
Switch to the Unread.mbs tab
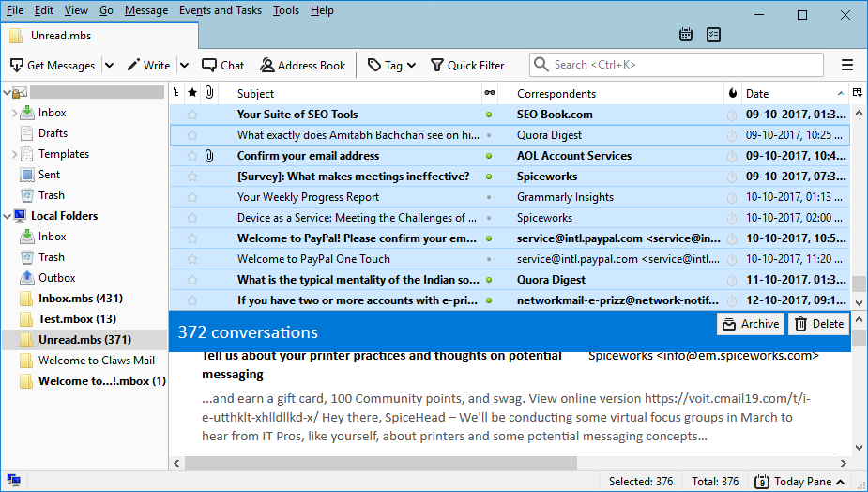tap(99, 36)
